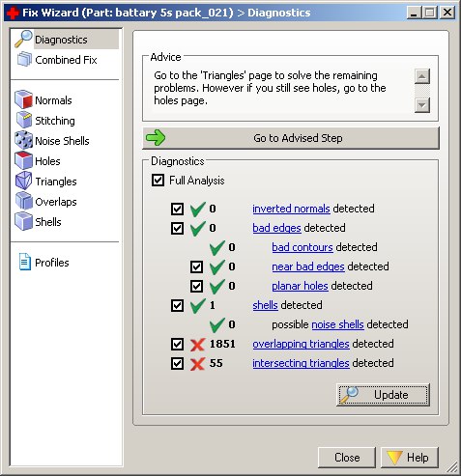Click the Overlaps icon
The width and height of the screenshot is (461, 476).
(x=24, y=201)
